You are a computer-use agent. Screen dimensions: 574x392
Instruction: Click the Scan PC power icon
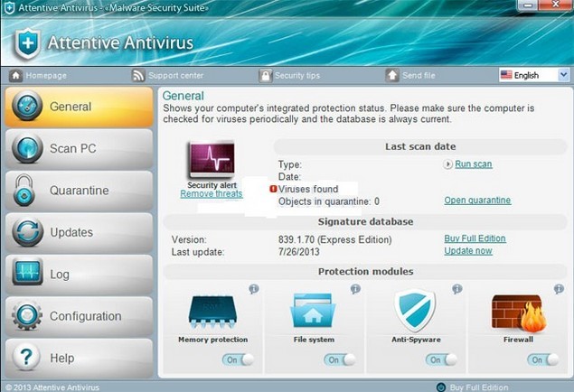coord(27,148)
